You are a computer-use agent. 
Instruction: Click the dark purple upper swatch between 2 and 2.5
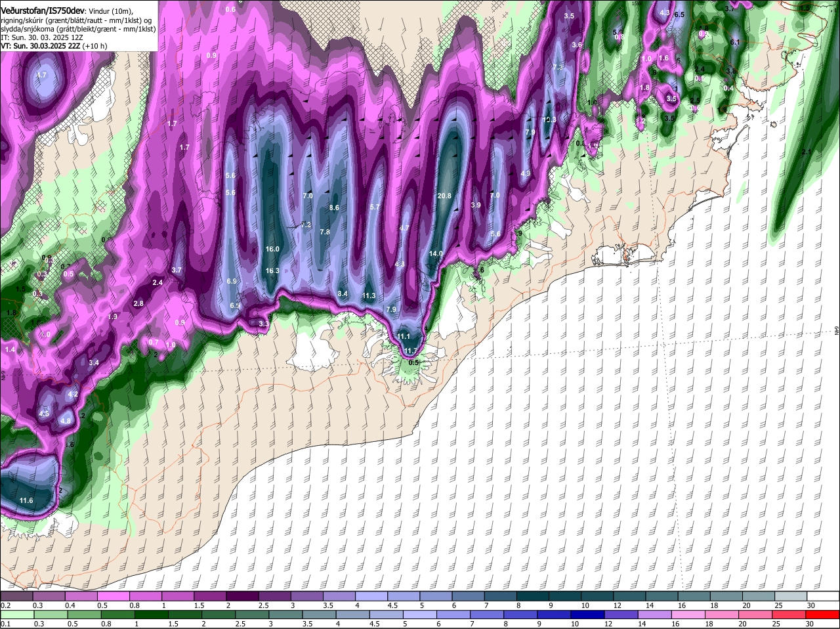tap(242, 596)
